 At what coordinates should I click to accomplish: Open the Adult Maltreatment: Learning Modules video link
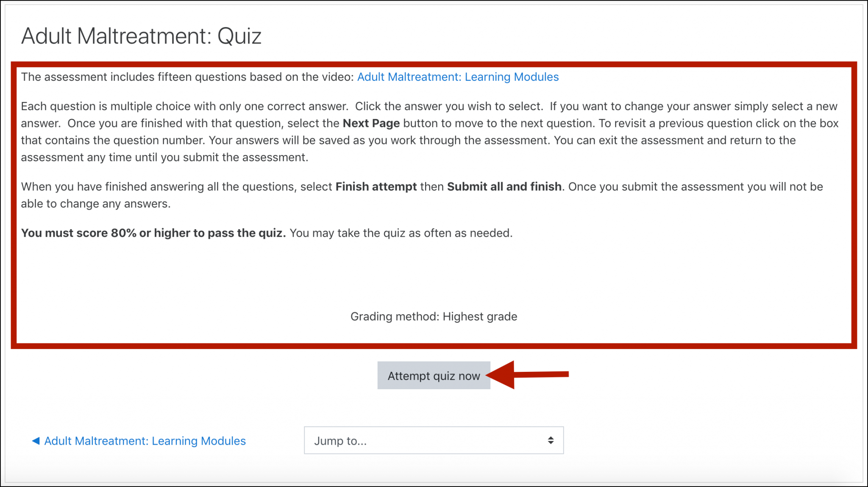tap(458, 77)
